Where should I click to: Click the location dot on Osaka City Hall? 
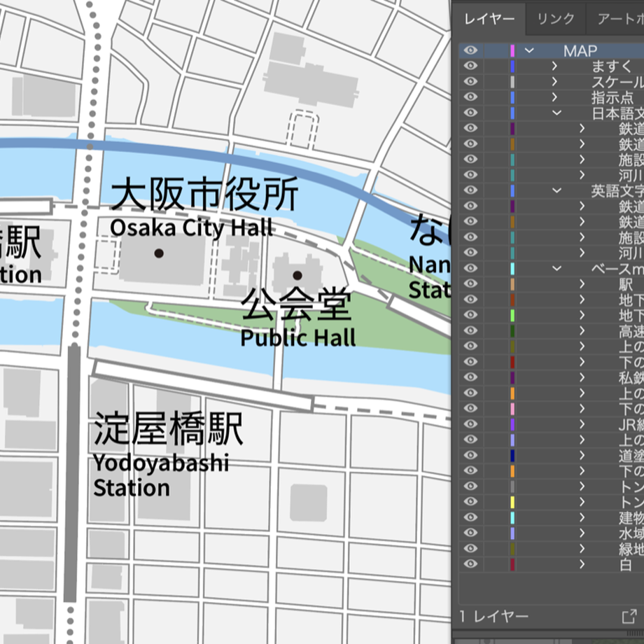pyautogui.click(x=159, y=253)
